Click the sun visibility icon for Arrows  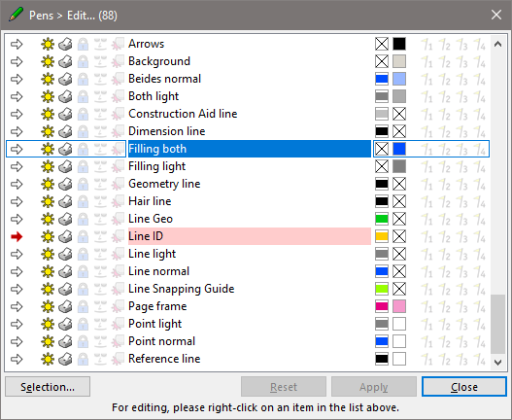coord(48,44)
